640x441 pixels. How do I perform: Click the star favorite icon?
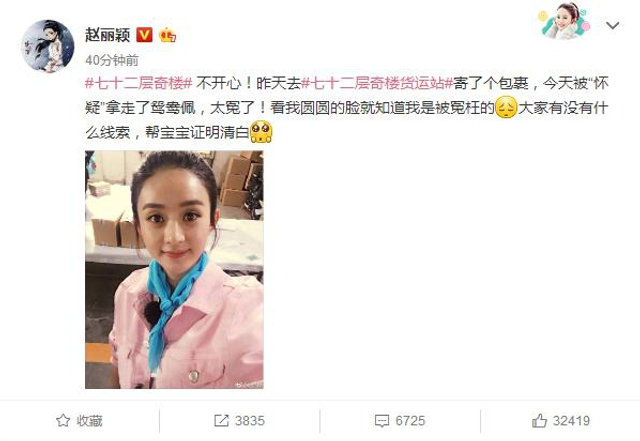(63, 421)
